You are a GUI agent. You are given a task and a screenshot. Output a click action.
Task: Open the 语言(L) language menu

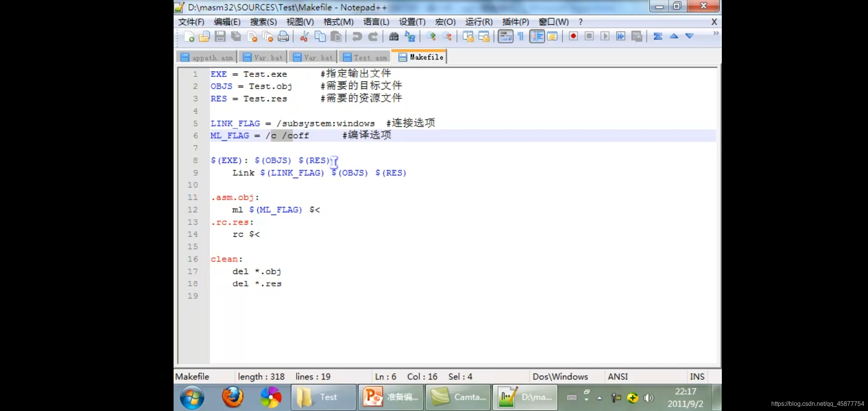(x=376, y=22)
